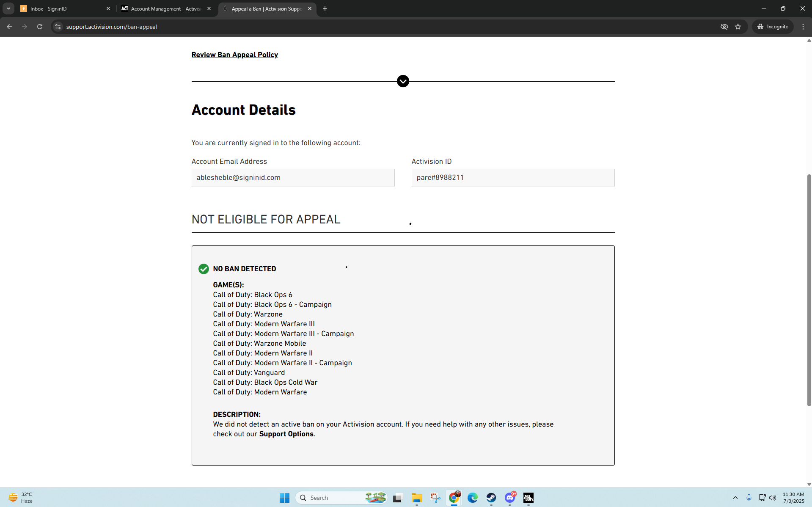
Task: Click "Call of Duty: Vanguard" line
Action: point(249,372)
